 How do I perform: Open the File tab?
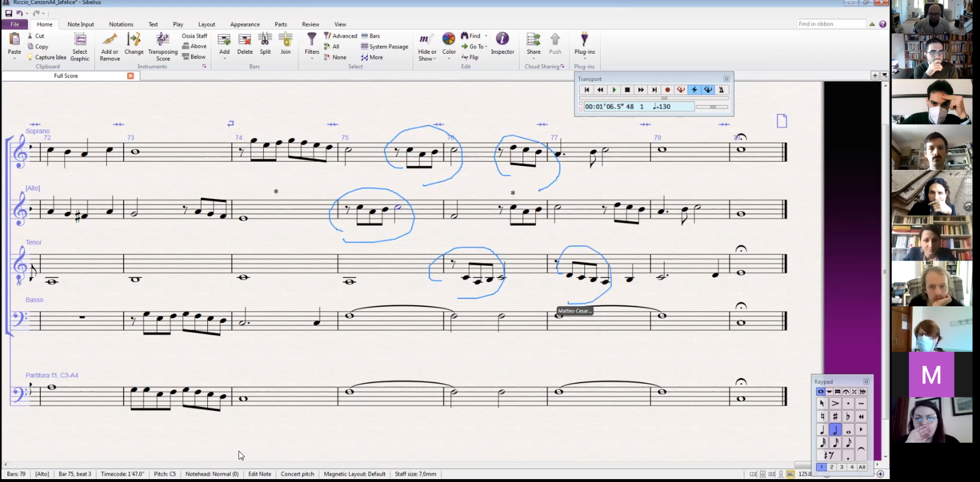coord(15,24)
